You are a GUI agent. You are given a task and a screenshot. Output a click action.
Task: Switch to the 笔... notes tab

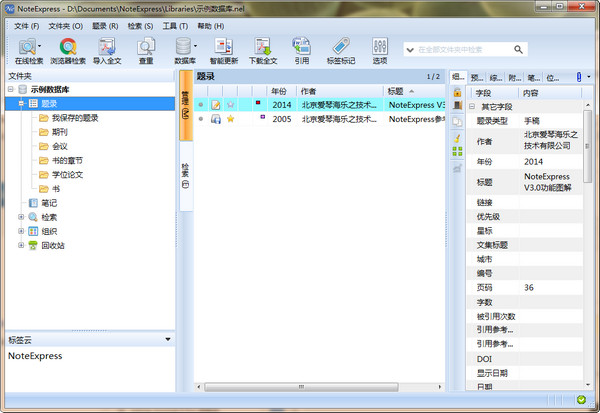pyautogui.click(x=533, y=78)
